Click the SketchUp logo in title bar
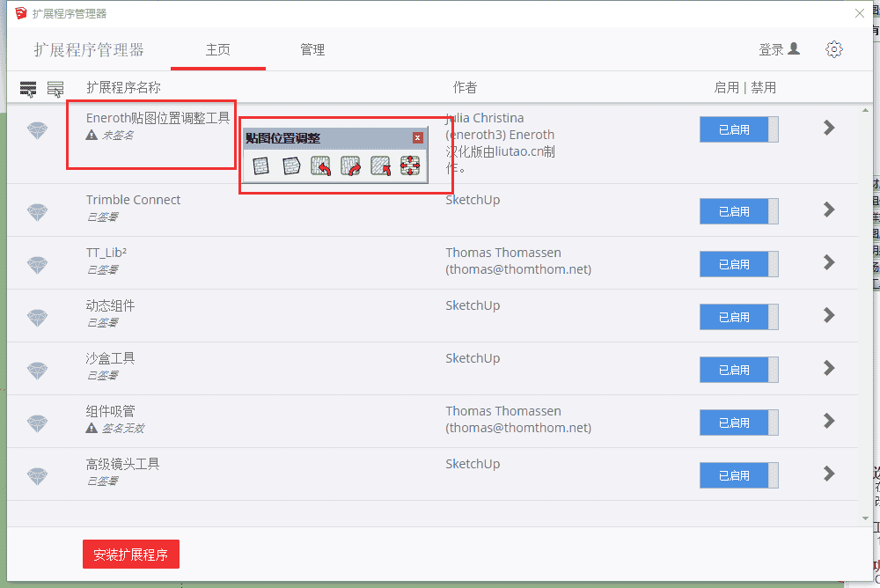 click(21, 13)
